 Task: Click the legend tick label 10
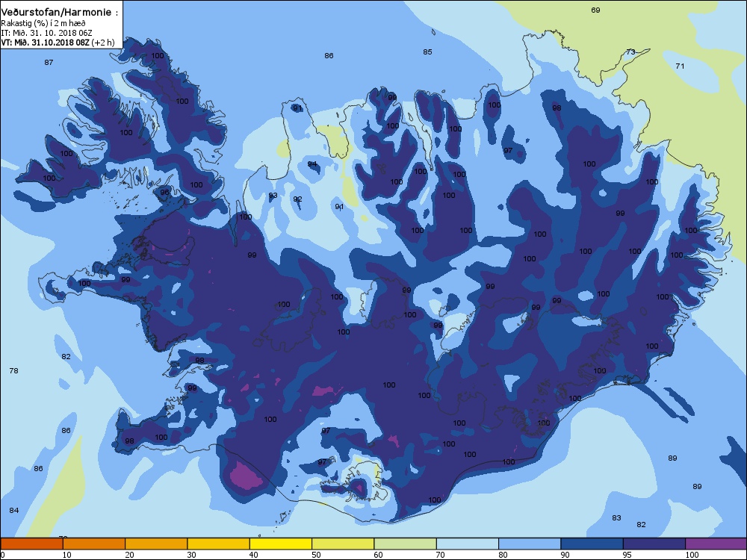67,555
